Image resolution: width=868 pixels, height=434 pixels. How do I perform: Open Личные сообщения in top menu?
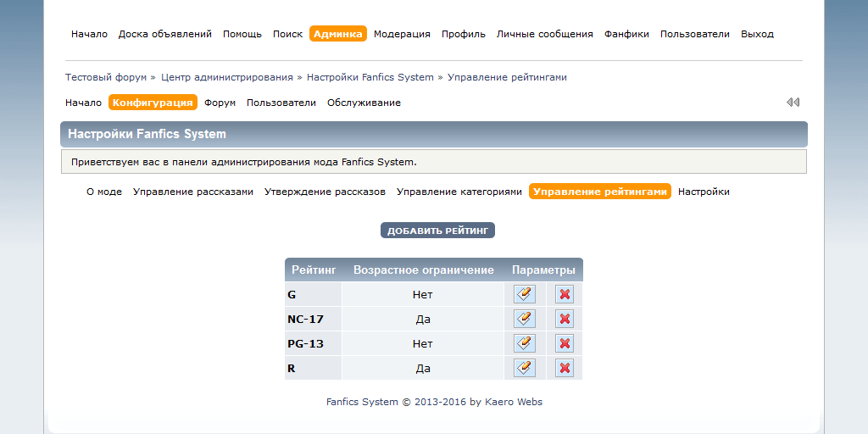coord(544,34)
